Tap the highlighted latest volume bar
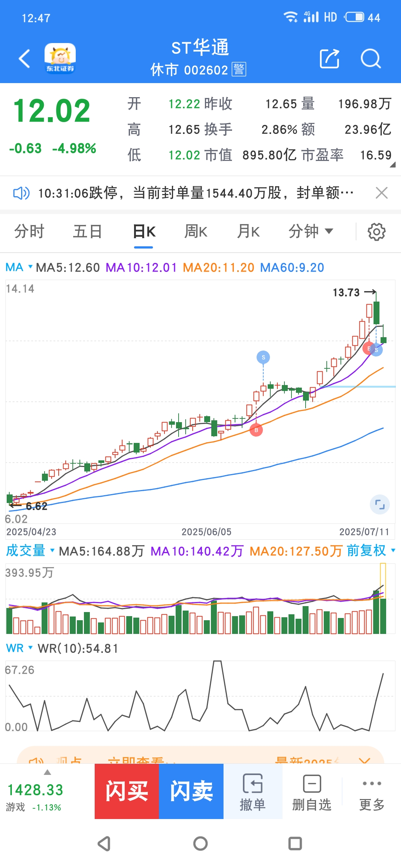401x868 pixels. (x=383, y=598)
